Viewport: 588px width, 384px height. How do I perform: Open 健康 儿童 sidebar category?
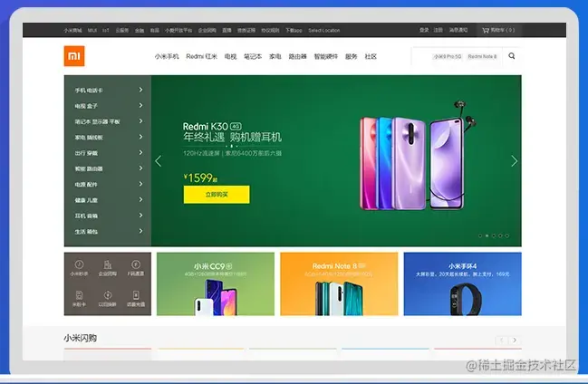108,200
